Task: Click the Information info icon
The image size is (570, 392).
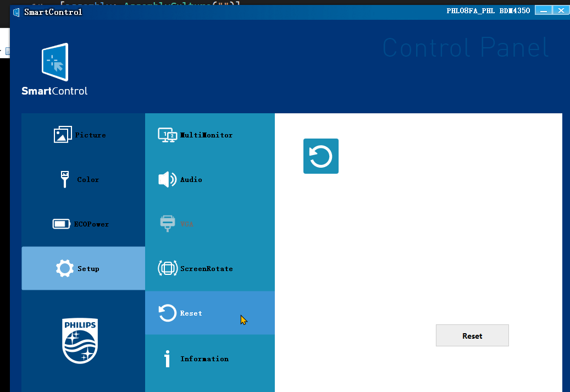Action: click(168, 358)
